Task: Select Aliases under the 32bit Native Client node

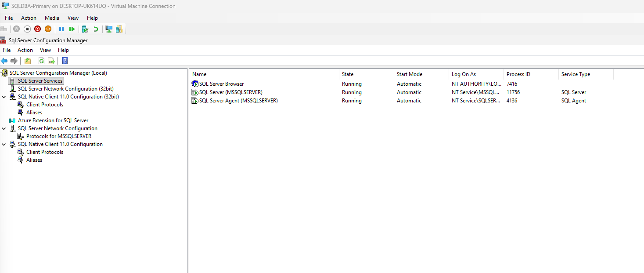Action: click(x=34, y=113)
